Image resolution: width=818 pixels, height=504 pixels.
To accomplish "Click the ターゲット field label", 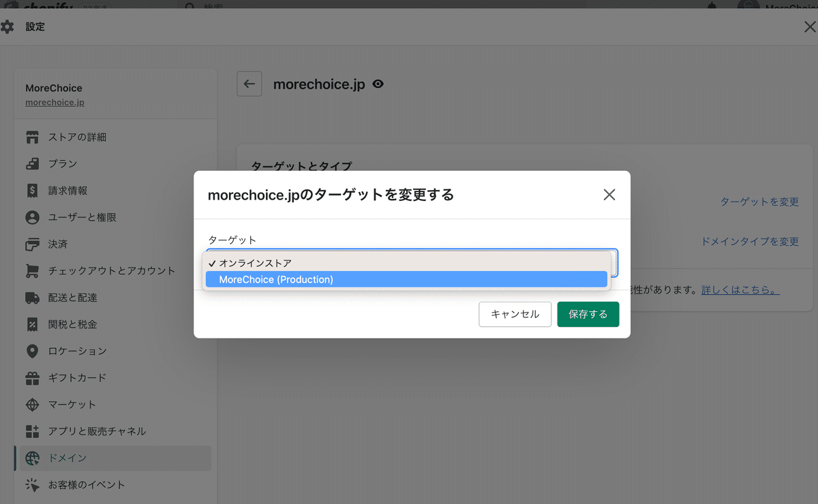I will pos(232,240).
